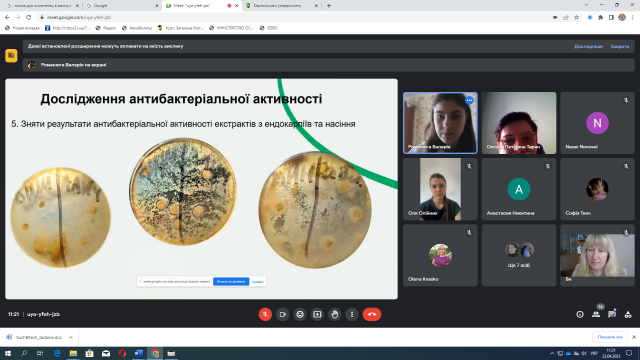Open the Chrome three-dot menu
The width and height of the screenshot is (640, 360).
(633, 17)
